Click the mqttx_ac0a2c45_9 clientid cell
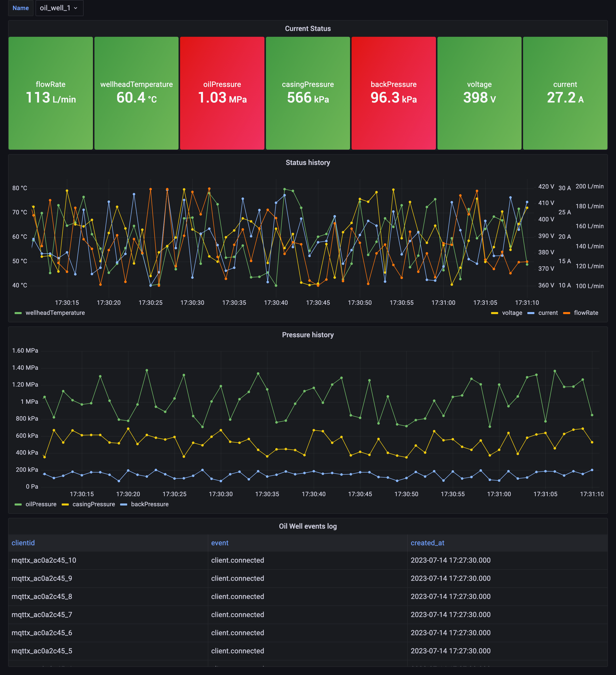The height and width of the screenshot is (675, 616). [x=108, y=579]
